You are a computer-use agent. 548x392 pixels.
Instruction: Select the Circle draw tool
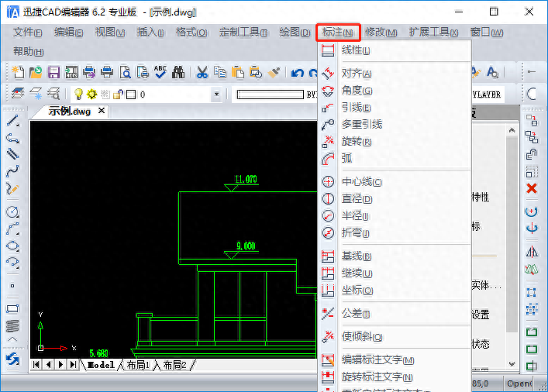pos(12,211)
